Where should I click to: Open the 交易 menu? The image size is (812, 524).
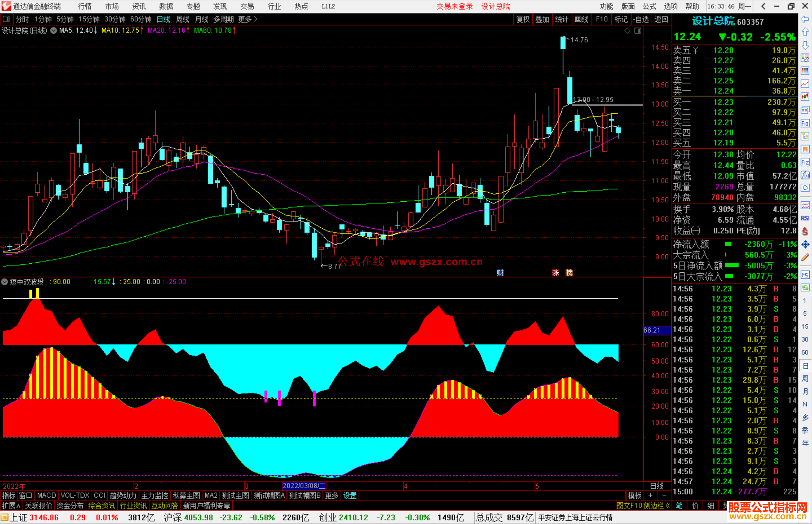click(247, 6)
